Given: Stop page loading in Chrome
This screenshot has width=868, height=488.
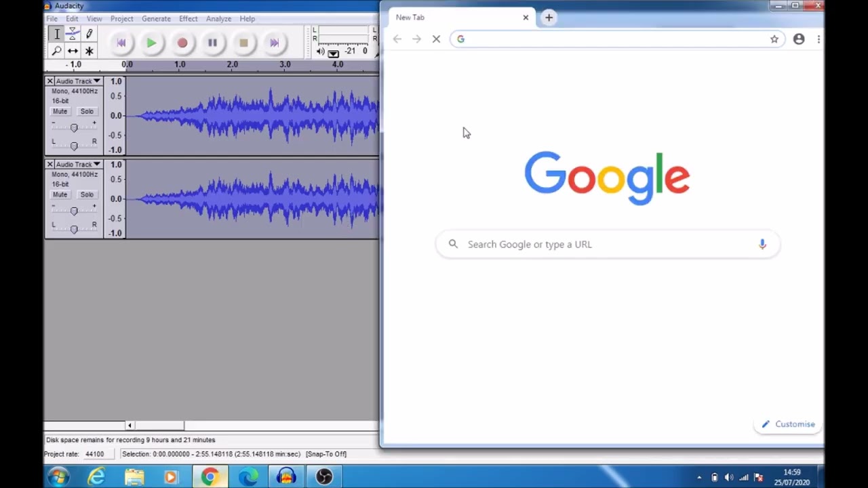Looking at the screenshot, I should click(436, 39).
